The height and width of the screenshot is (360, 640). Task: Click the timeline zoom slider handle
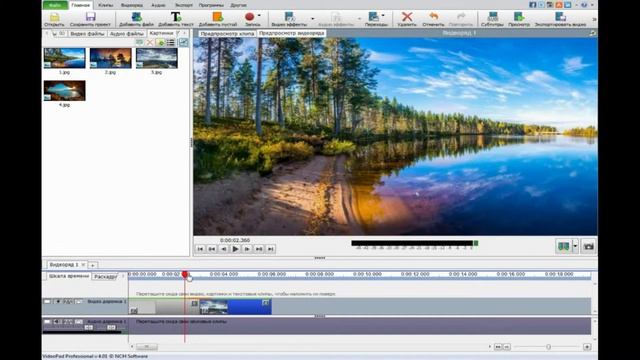point(548,347)
